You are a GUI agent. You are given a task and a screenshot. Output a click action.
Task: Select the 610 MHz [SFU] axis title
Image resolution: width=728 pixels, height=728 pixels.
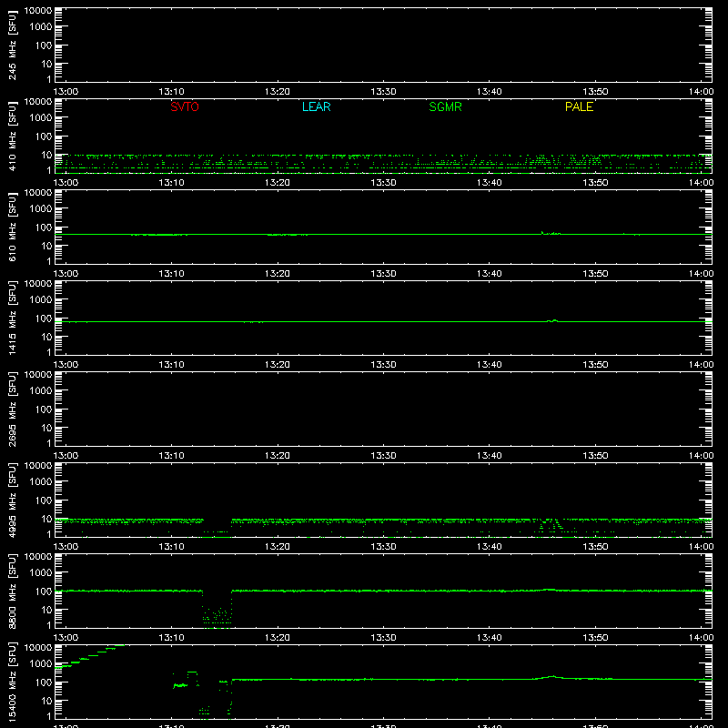click(12, 227)
